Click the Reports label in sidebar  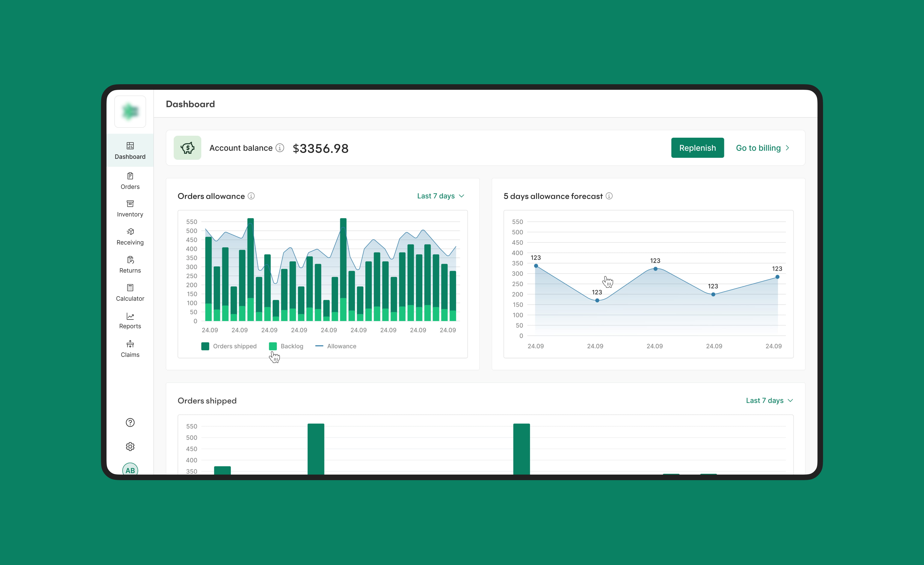tap(130, 326)
